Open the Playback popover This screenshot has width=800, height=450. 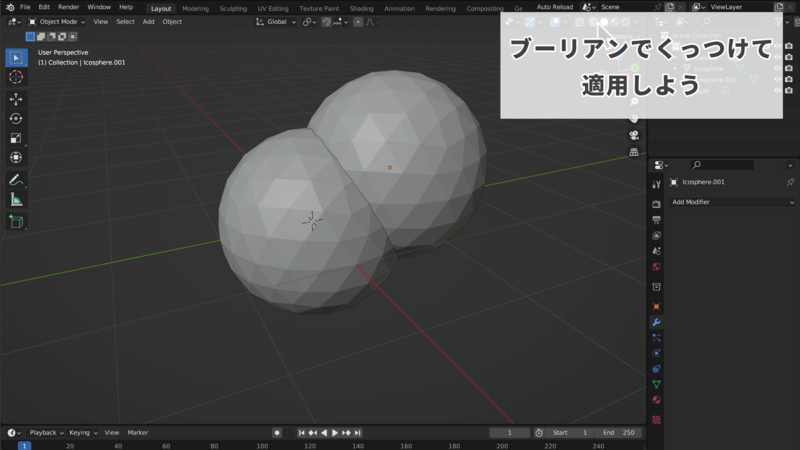click(46, 433)
